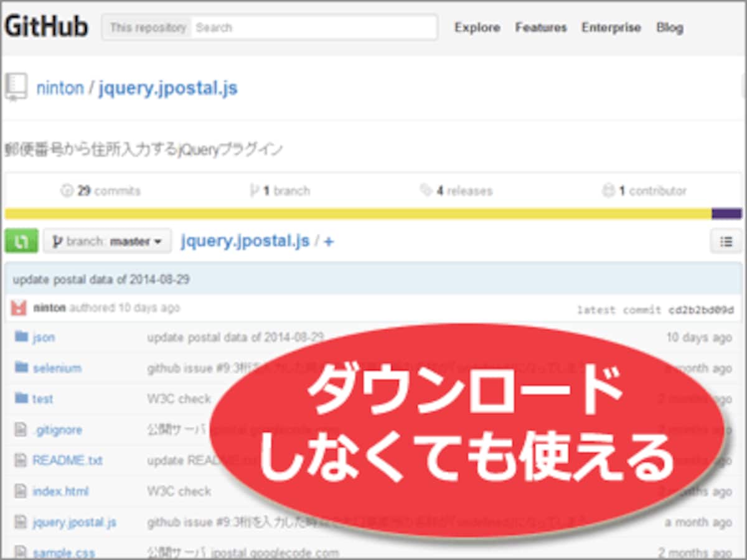Click the list view toggle icon
The height and width of the screenshot is (560, 747).
[726, 241]
